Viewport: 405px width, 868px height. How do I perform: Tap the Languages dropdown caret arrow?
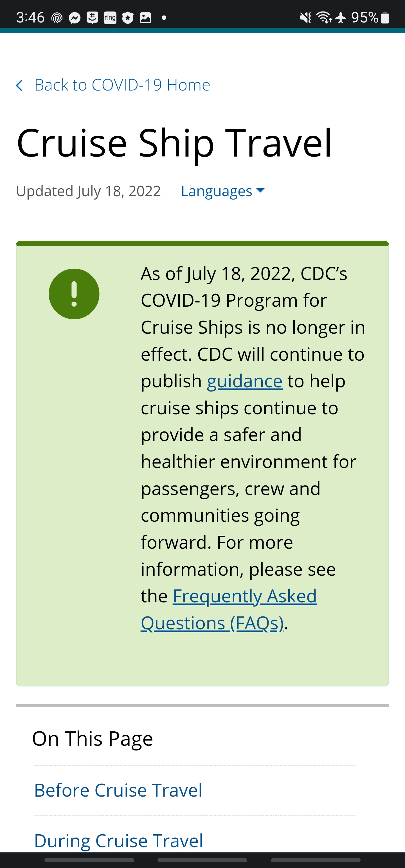260,191
